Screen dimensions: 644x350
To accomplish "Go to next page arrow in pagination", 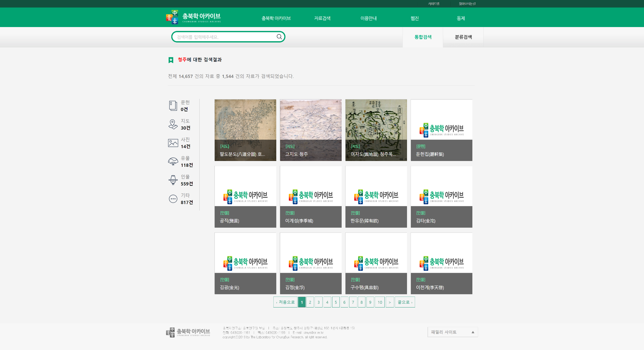I will click(x=390, y=302).
